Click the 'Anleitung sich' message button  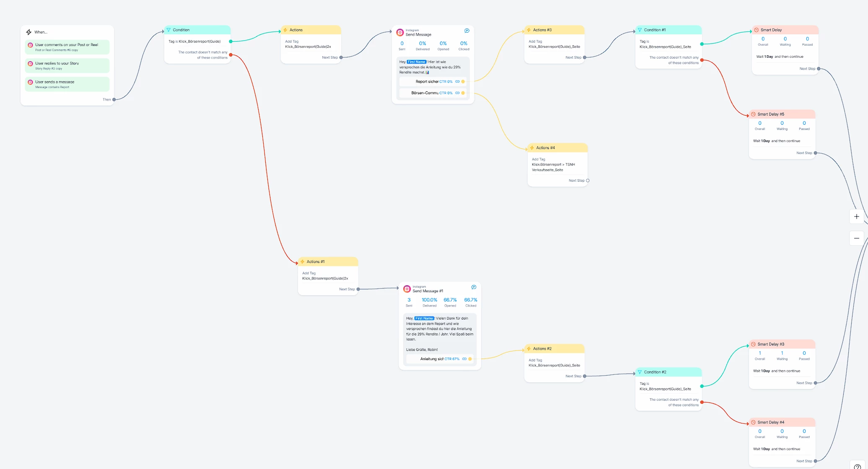(x=440, y=359)
